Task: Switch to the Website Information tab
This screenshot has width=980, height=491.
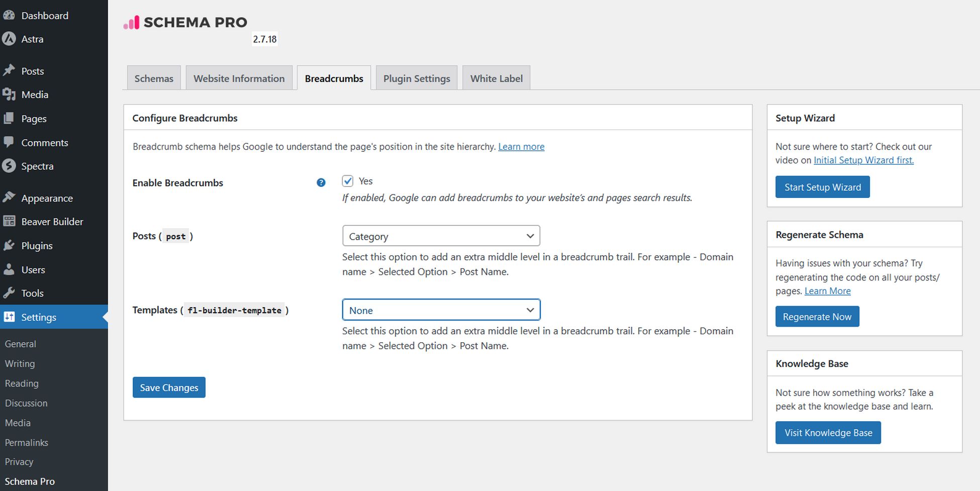Action: pyautogui.click(x=239, y=78)
